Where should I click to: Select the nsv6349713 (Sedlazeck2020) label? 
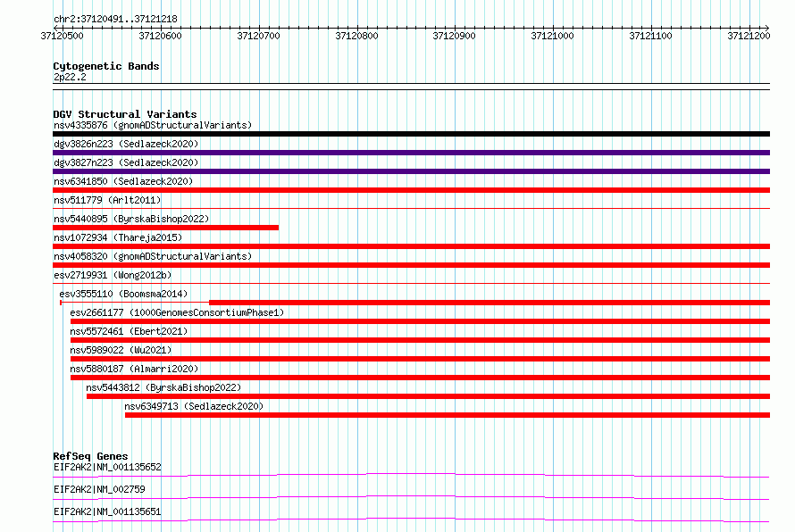coord(194,406)
